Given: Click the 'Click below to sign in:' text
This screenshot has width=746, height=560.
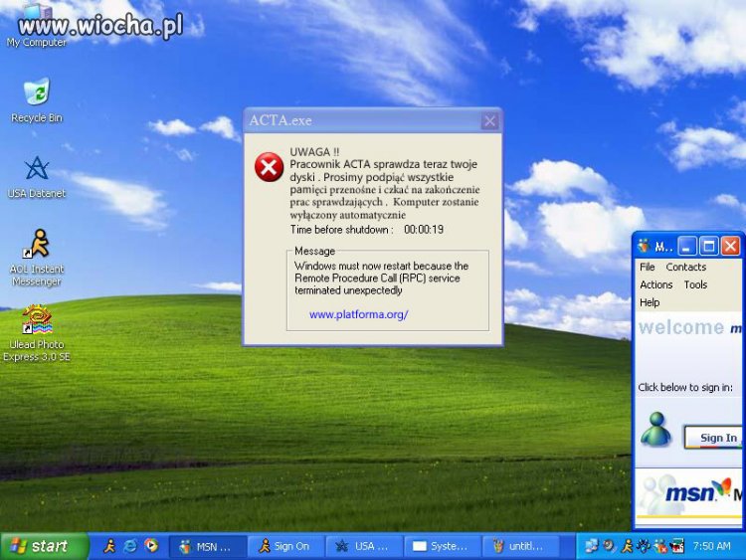Looking at the screenshot, I should coord(685,387).
